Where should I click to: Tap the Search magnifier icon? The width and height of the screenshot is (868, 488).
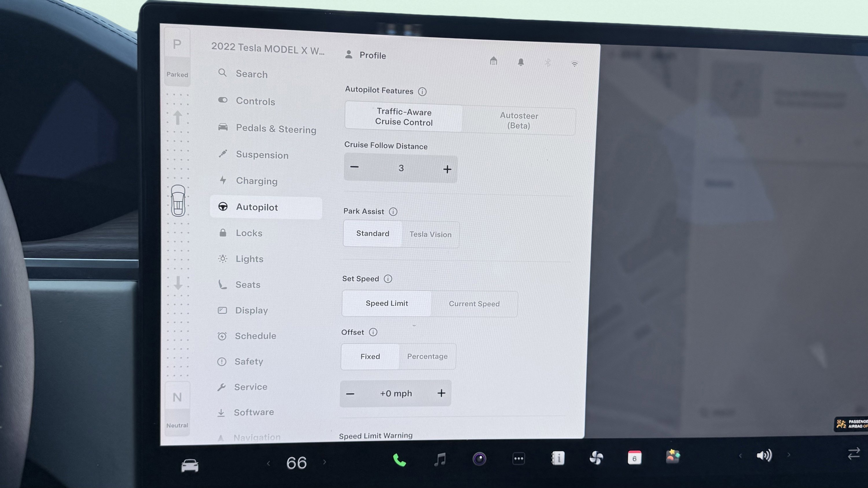[x=222, y=72]
